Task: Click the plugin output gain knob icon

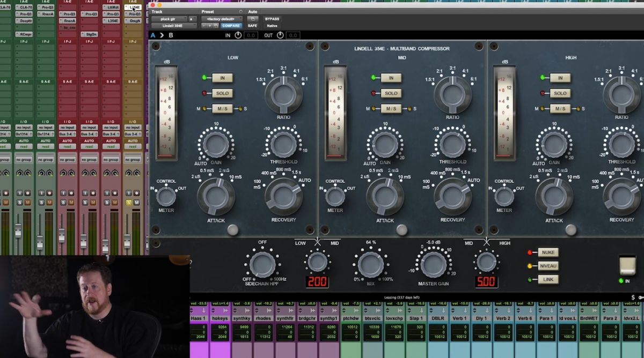Action: (281, 34)
